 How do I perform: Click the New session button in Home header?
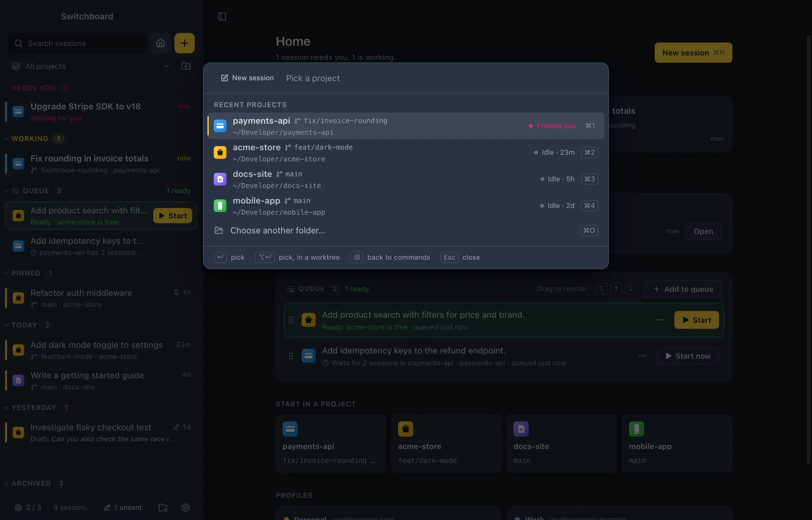point(693,53)
